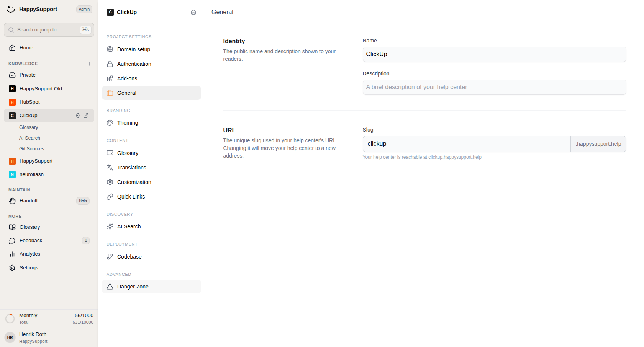Click the Description input field
Image resolution: width=644 pixels, height=347 pixels.
(x=494, y=87)
